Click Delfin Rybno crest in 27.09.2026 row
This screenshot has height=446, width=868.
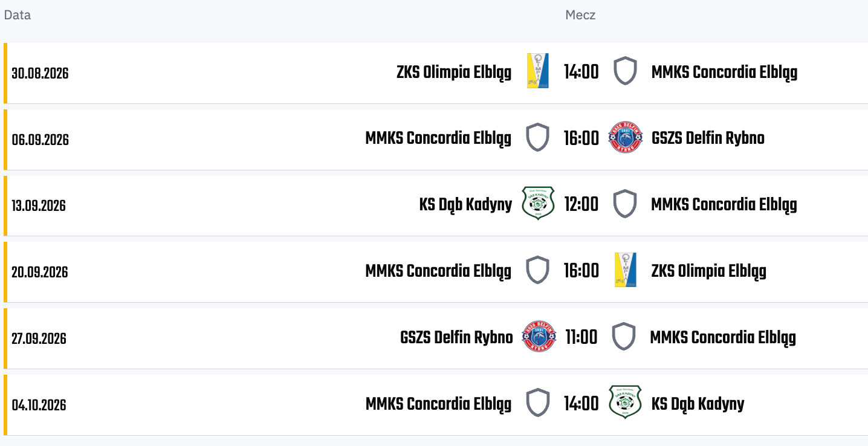[539, 337]
